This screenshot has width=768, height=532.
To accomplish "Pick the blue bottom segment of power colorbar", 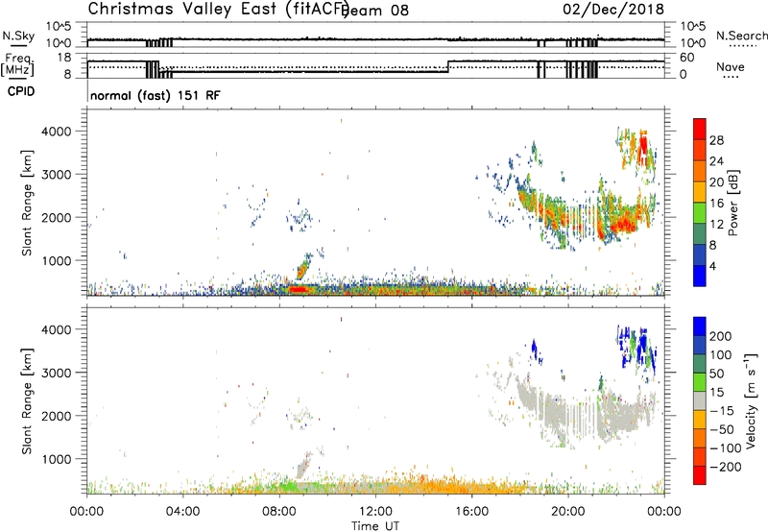I will point(700,276).
